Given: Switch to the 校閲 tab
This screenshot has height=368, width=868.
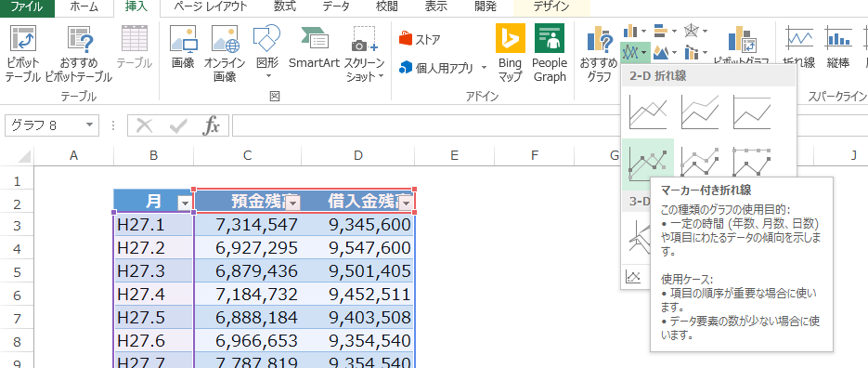Looking at the screenshot, I should (x=386, y=7).
